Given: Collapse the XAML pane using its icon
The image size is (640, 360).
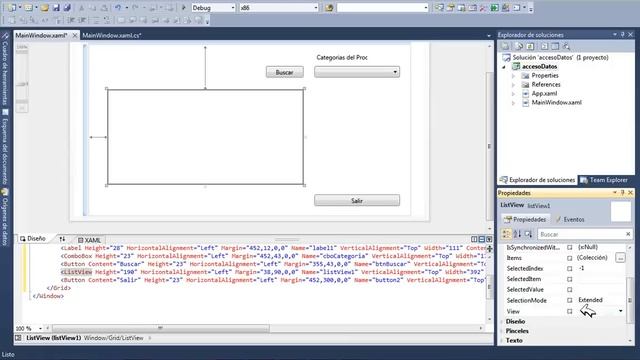Looking at the screenshot, I should coord(489,239).
